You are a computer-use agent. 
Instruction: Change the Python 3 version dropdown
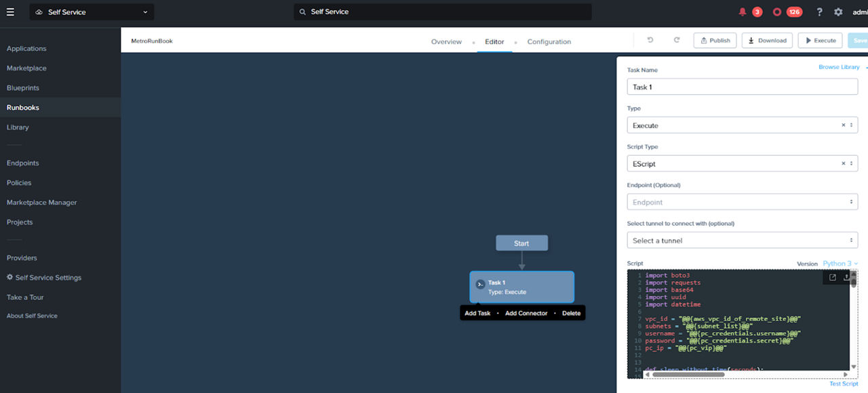[x=840, y=264]
